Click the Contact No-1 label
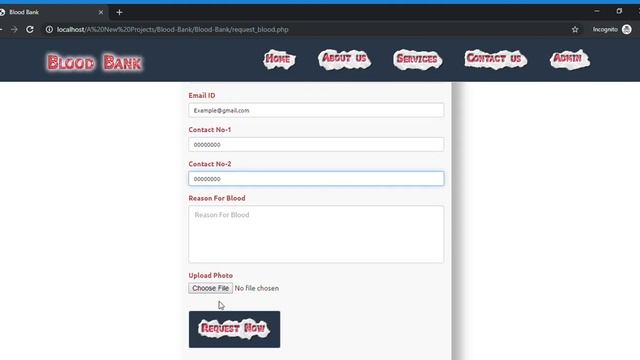 tap(210, 130)
